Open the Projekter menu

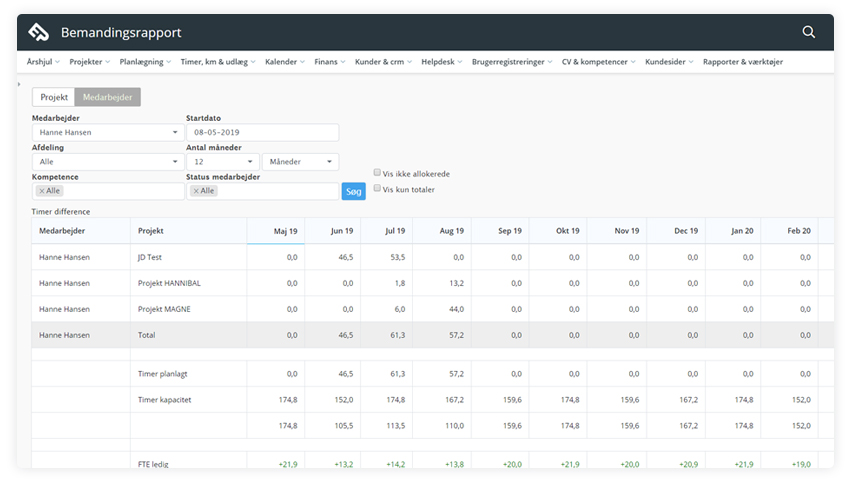pos(89,62)
